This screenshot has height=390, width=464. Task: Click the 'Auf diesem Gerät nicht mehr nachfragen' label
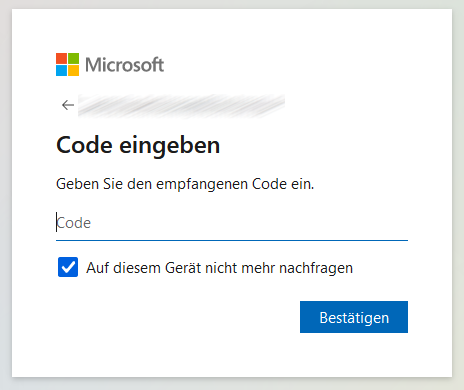click(220, 268)
